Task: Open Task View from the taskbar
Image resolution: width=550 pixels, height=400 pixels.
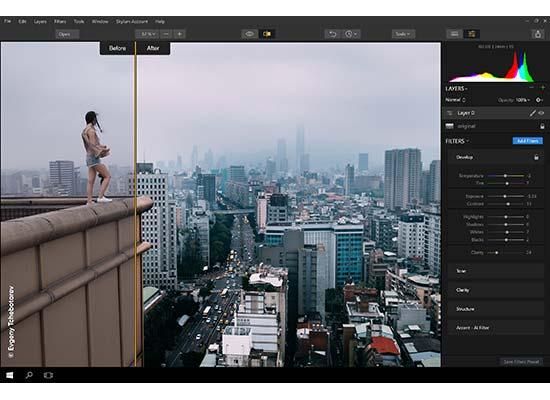Action: (x=48, y=375)
